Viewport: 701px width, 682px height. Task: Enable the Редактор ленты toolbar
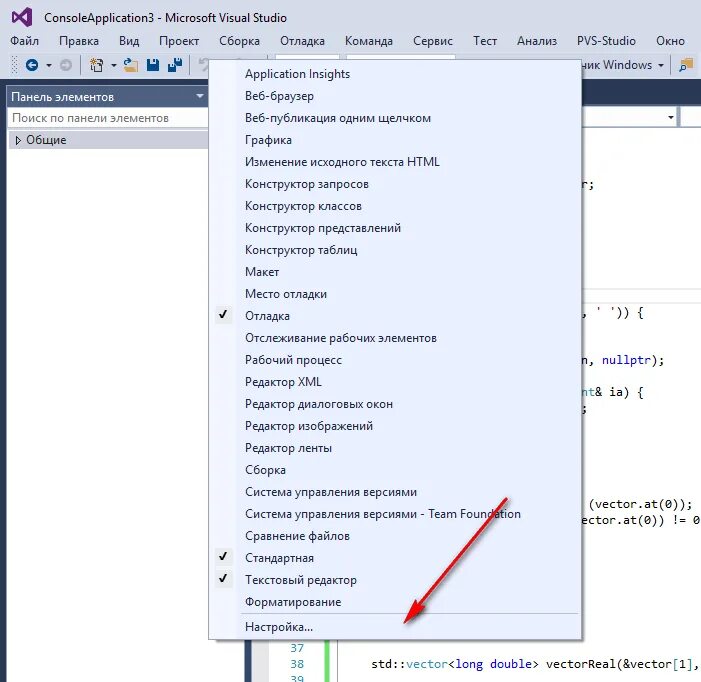click(396, 448)
